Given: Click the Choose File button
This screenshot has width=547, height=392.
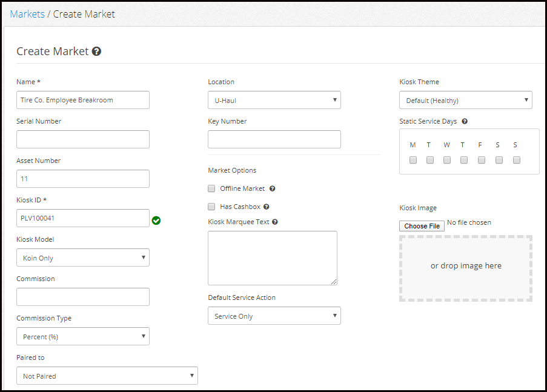Looking at the screenshot, I should [x=422, y=226].
